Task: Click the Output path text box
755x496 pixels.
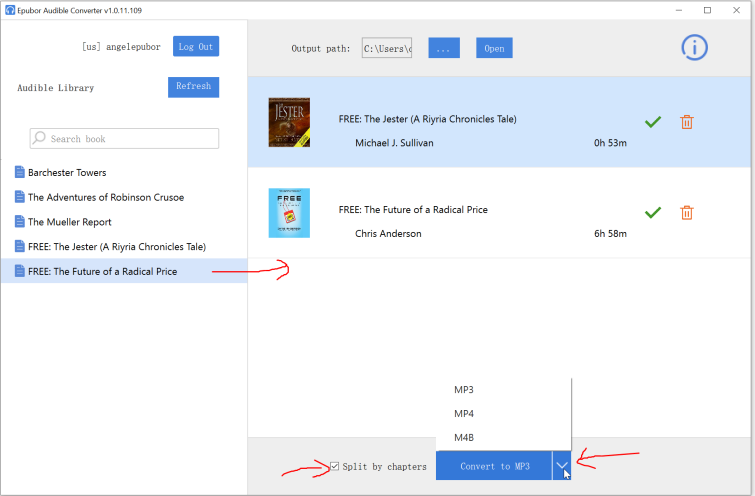Action: click(387, 48)
